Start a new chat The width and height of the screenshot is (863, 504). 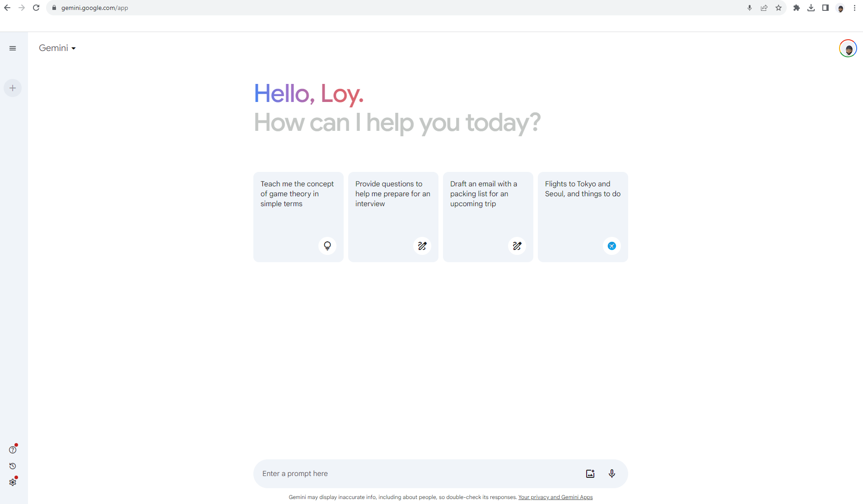coord(13,88)
